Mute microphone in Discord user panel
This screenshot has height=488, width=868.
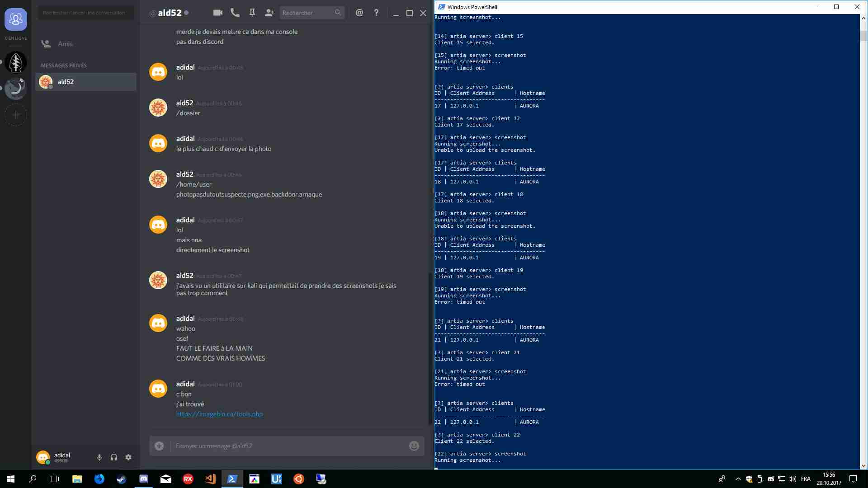click(99, 457)
